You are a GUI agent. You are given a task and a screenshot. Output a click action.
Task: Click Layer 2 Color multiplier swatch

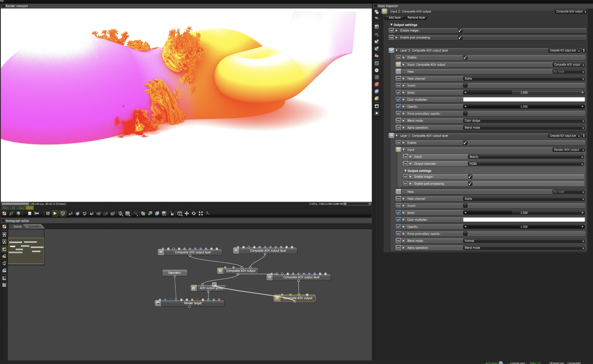click(x=524, y=100)
